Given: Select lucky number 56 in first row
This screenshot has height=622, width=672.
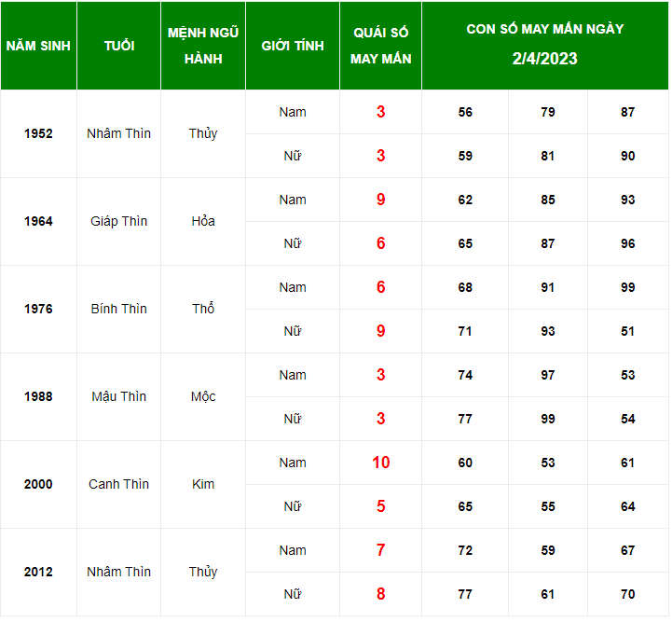Looking at the screenshot, I should tap(465, 112).
